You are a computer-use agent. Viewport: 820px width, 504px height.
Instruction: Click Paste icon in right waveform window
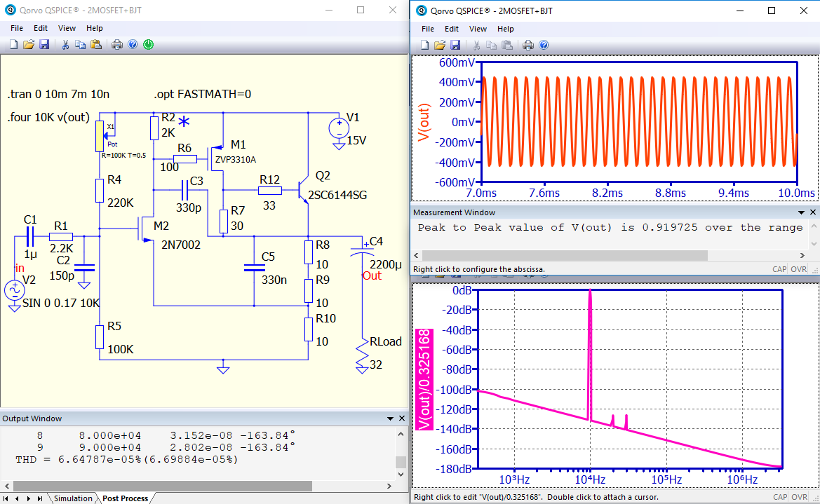(x=506, y=45)
